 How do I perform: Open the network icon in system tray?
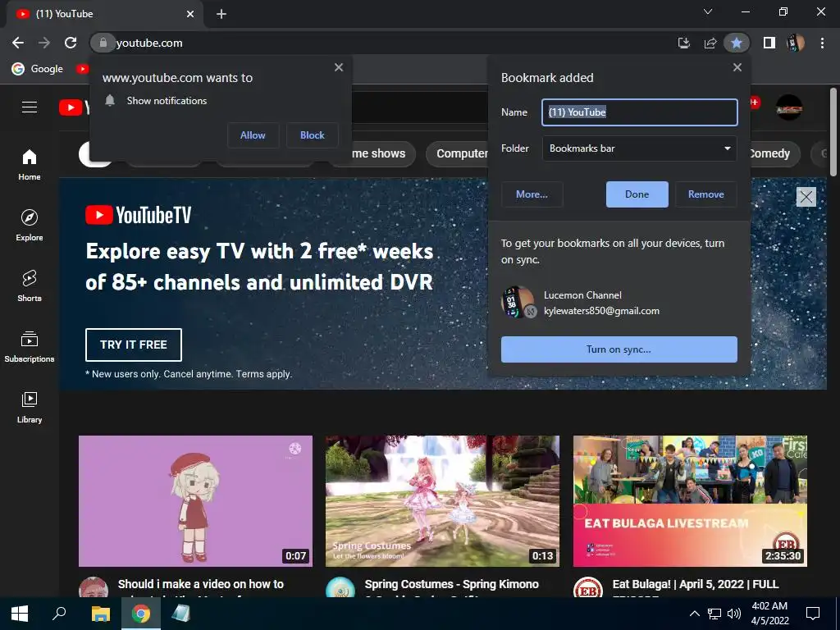(714, 614)
